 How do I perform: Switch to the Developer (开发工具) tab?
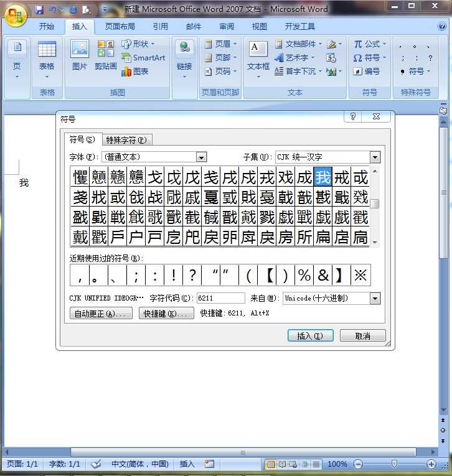tap(300, 26)
